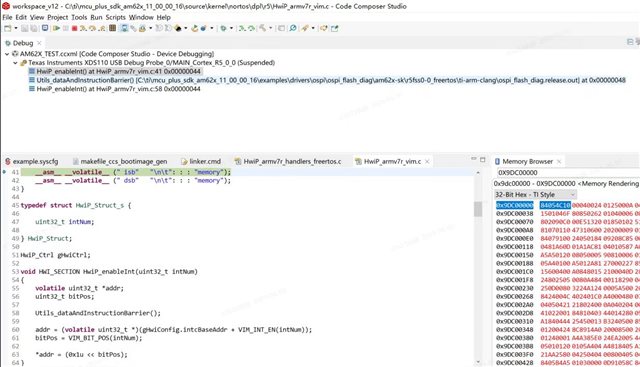Open the 32-Bit Hex - TI Style dropdown

(535, 195)
